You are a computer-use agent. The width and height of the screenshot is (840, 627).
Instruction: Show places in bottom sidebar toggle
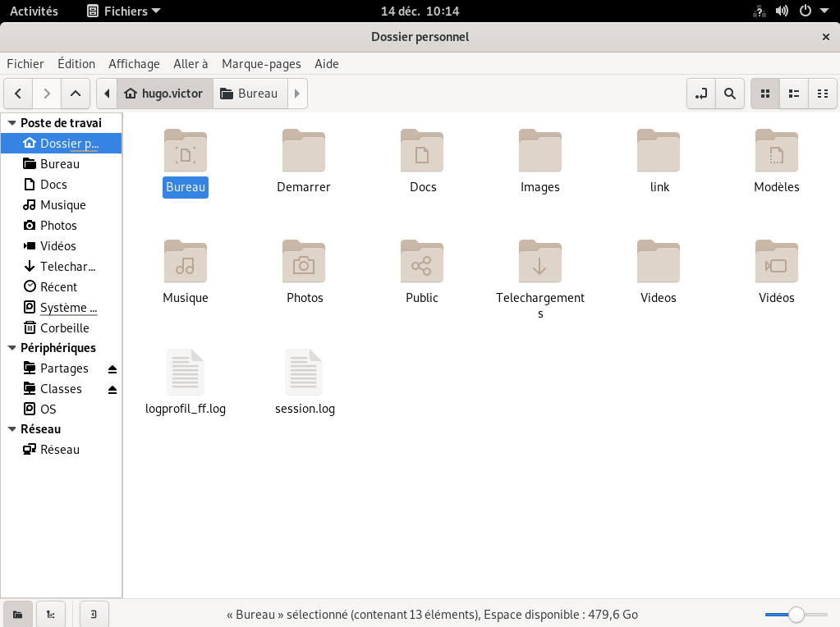coord(18,614)
